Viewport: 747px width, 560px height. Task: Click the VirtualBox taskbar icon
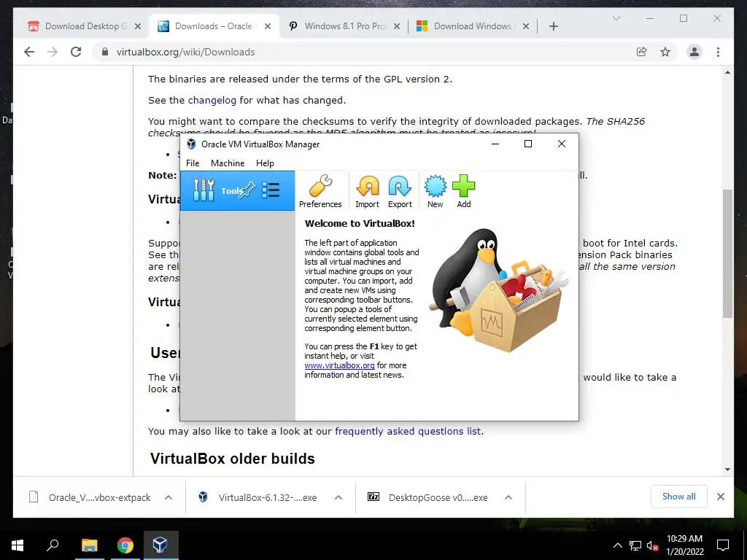[160, 545]
